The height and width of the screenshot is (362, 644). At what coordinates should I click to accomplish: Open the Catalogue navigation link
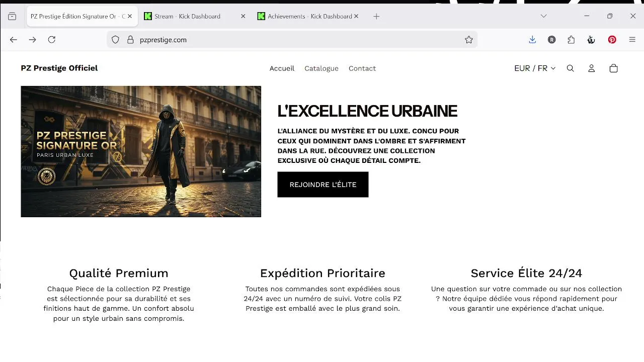[x=321, y=68]
